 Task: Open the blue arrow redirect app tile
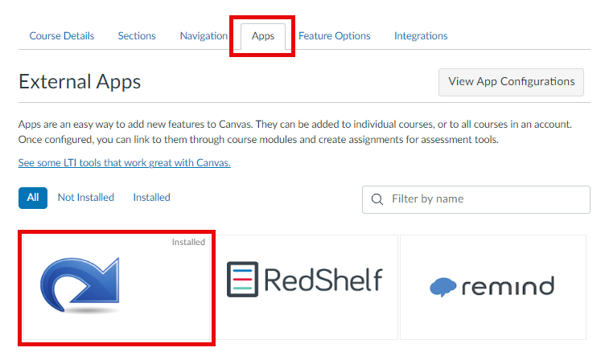coord(117,288)
